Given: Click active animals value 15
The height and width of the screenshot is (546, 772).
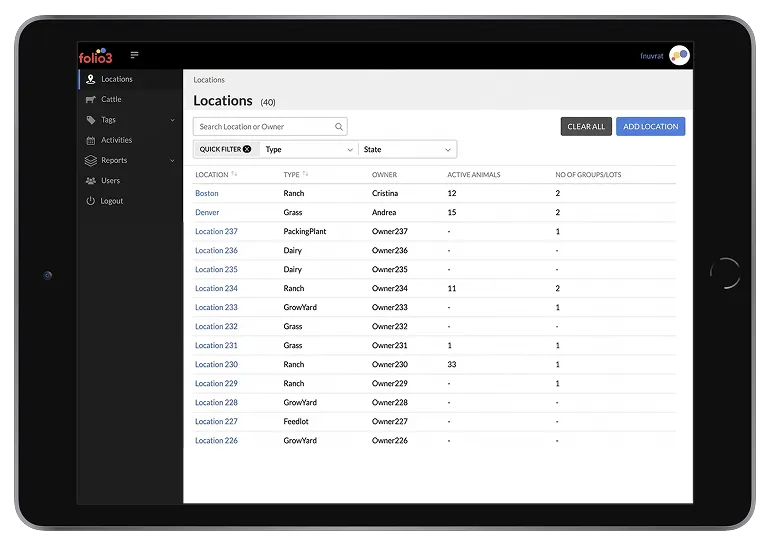Looking at the screenshot, I should tap(452, 212).
